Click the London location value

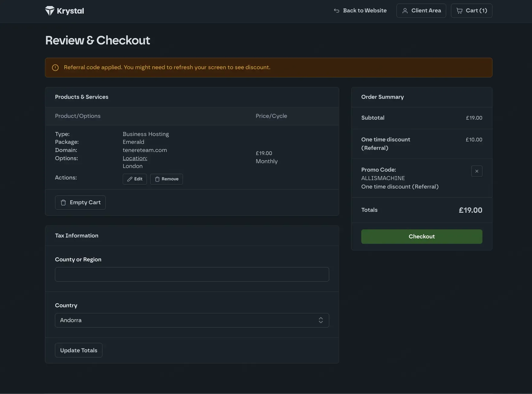tap(132, 166)
